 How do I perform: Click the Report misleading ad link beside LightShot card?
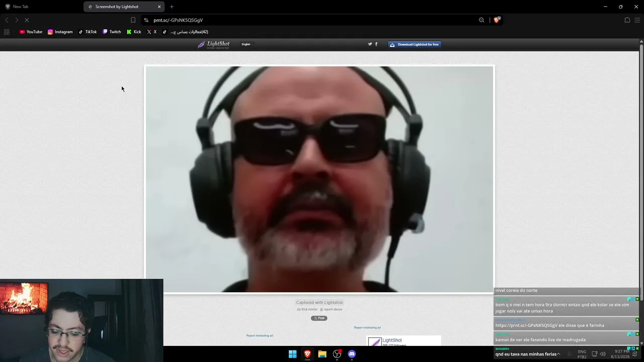(367, 328)
